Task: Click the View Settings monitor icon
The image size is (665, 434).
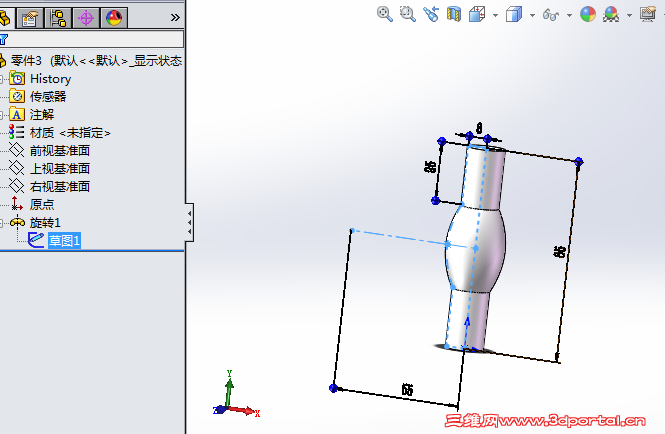Action: click(648, 14)
